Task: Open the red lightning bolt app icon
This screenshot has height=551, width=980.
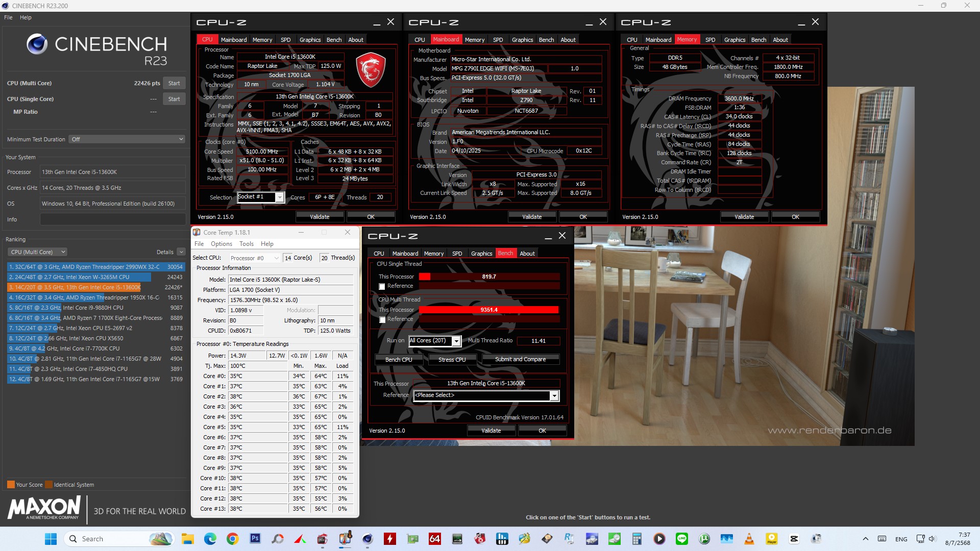Action: coord(390,539)
